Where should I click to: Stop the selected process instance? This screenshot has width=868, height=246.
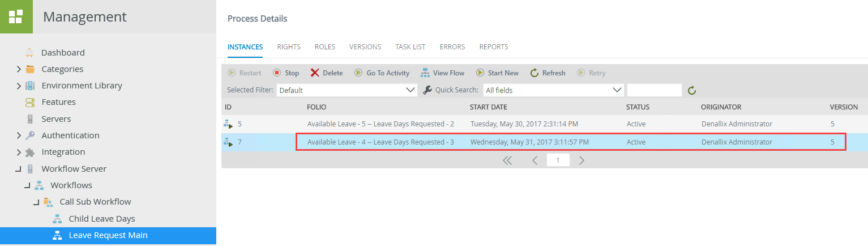tap(286, 73)
